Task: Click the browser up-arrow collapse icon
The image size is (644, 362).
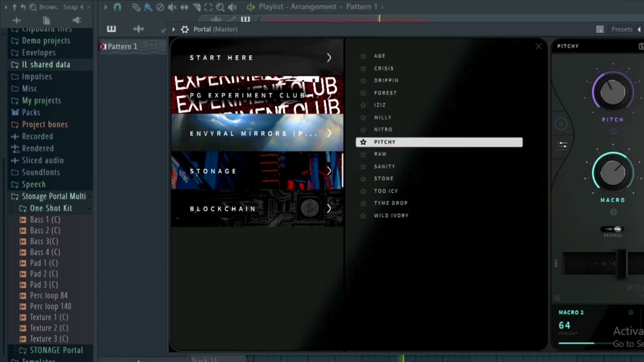Action: click(14, 7)
